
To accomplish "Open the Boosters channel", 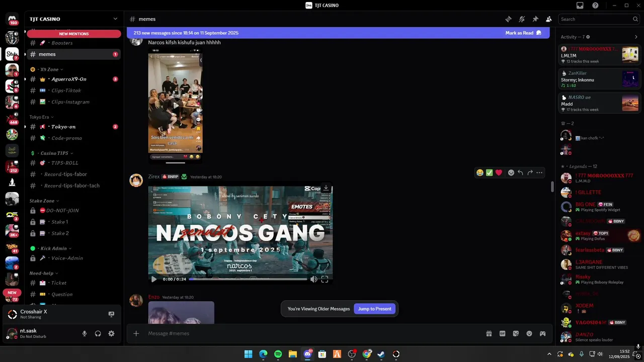I will (74, 43).
